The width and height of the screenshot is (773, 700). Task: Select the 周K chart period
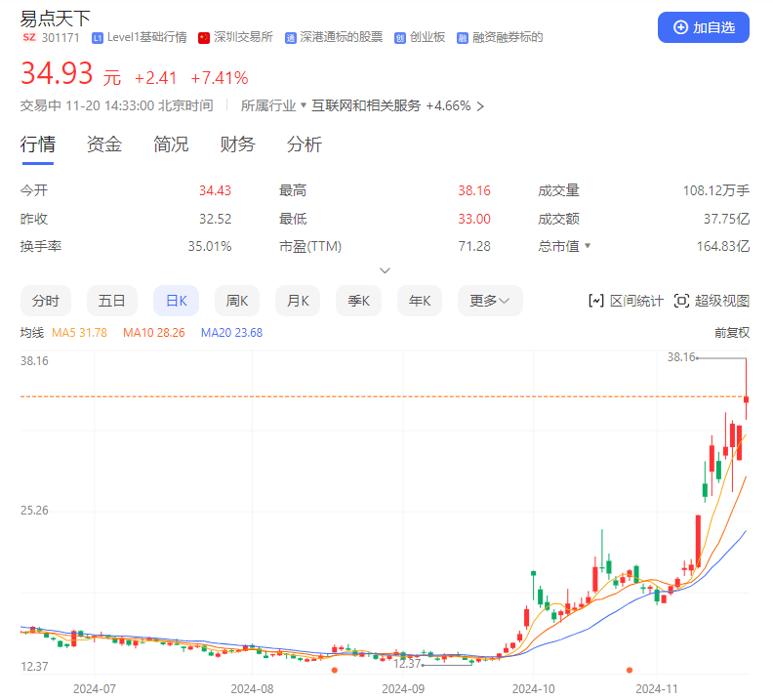coord(239,301)
